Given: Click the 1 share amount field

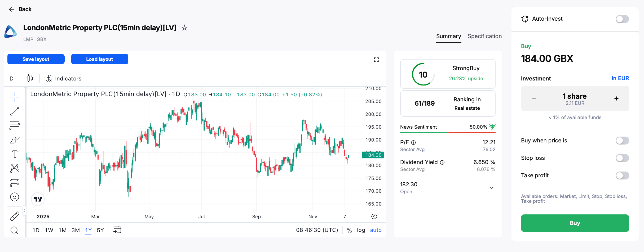Looking at the screenshot, I should tap(575, 99).
